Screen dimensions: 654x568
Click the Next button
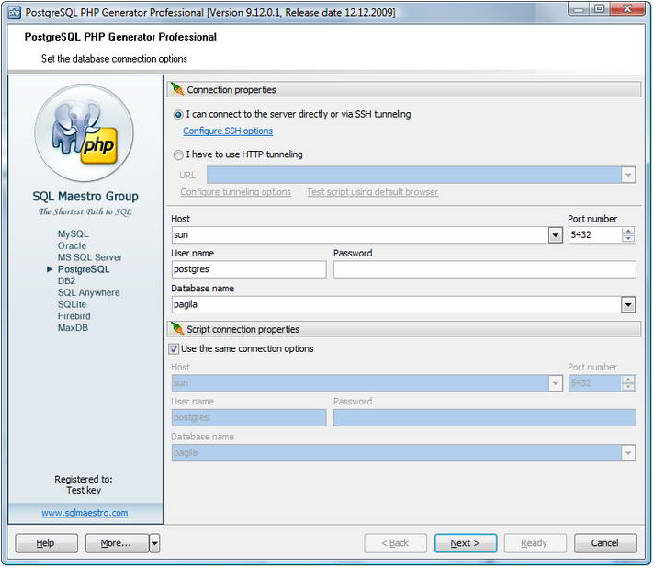(x=465, y=543)
